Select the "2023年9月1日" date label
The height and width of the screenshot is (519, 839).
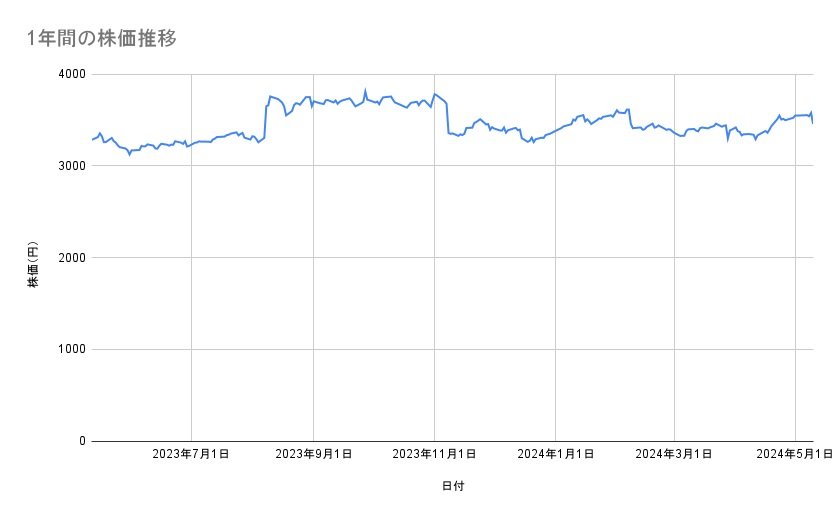313,455
